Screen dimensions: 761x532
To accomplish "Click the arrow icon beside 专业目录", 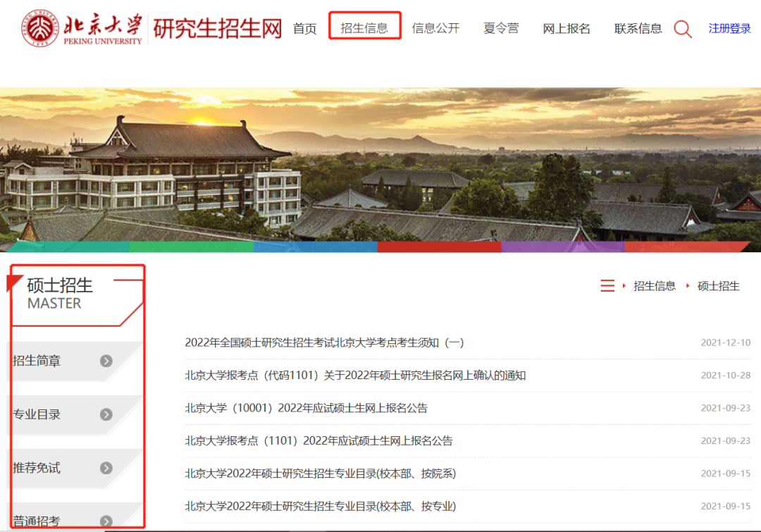I will click(106, 414).
